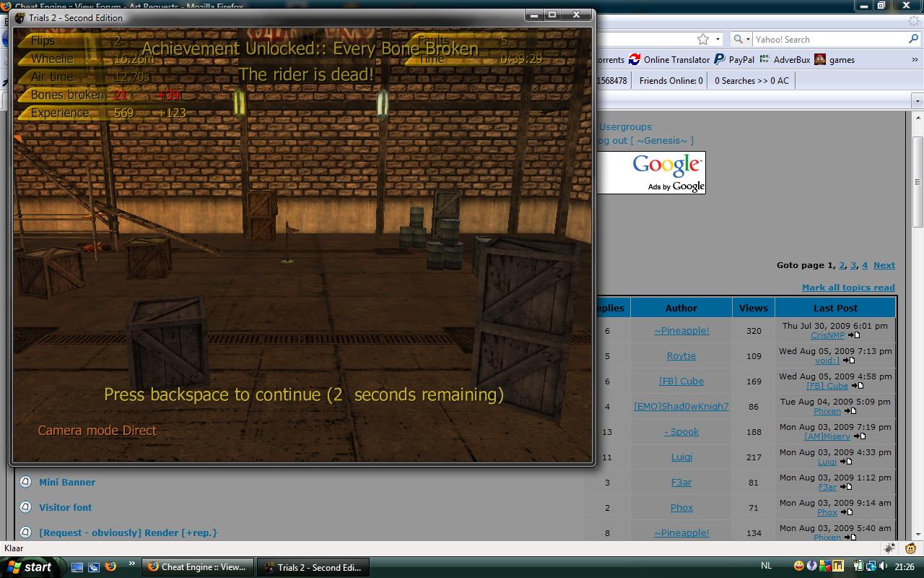Open last poster void:]'s profile

[827, 361]
